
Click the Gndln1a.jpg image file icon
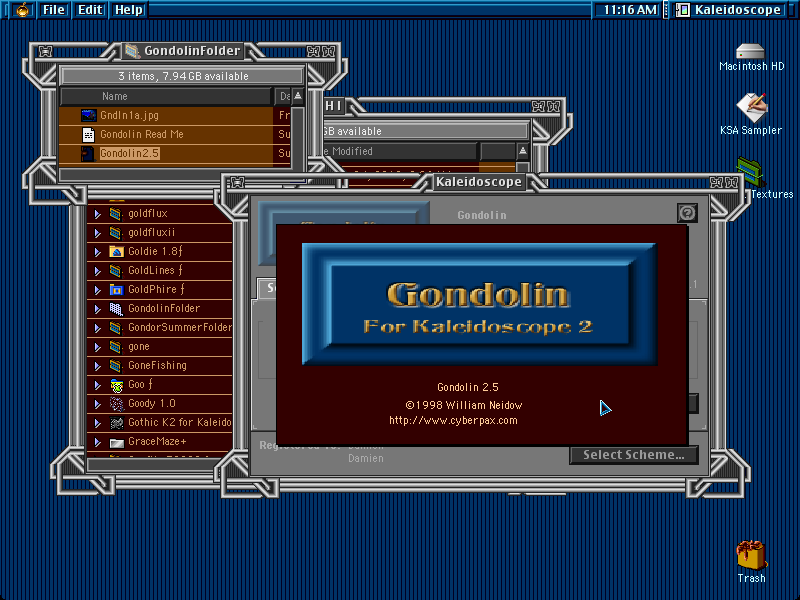(89, 115)
